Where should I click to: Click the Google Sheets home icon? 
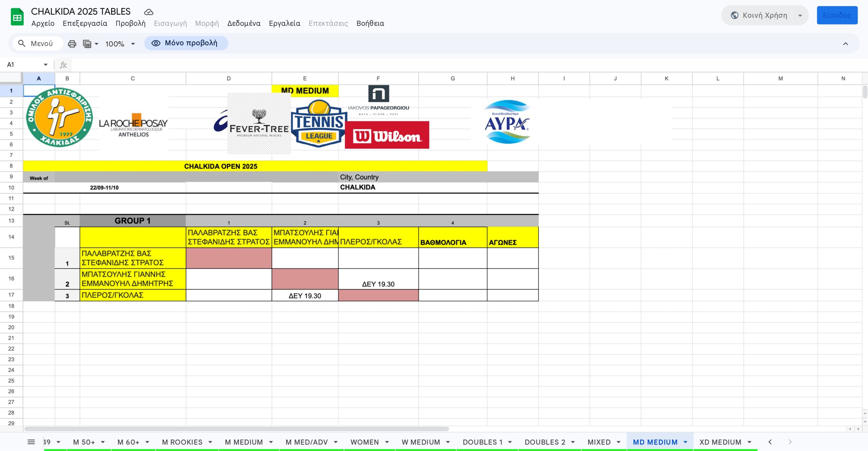[x=17, y=17]
